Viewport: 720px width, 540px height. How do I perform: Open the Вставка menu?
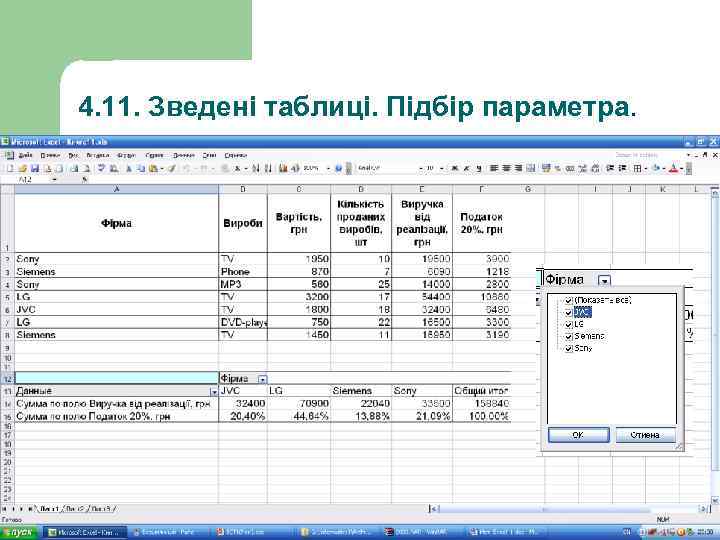click(97, 155)
